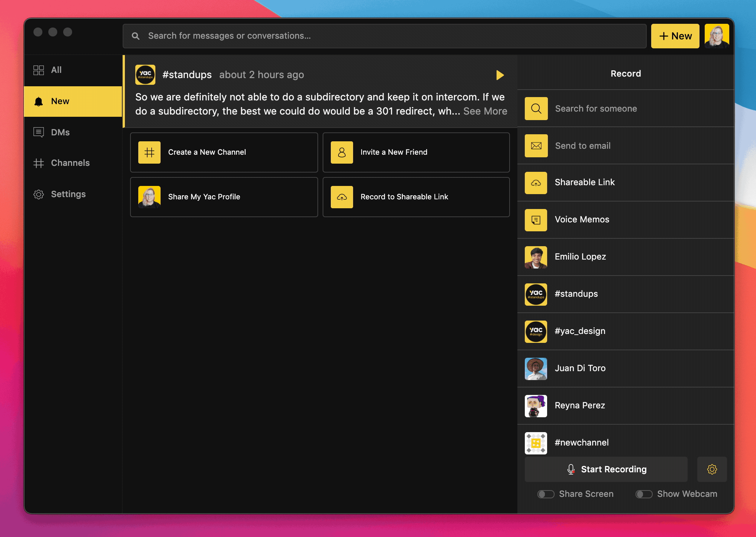
Task: Click the Voice Memos label
Action: pyautogui.click(x=582, y=220)
